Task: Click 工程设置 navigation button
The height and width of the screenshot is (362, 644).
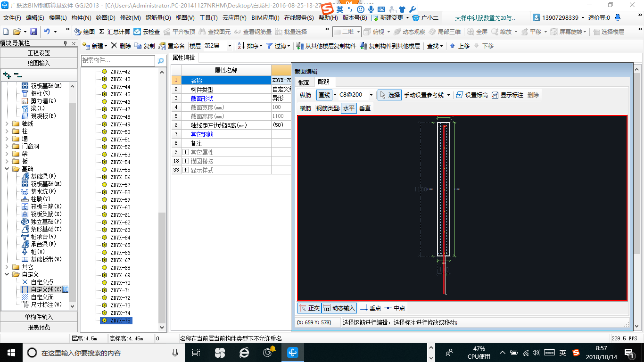Action: point(39,53)
